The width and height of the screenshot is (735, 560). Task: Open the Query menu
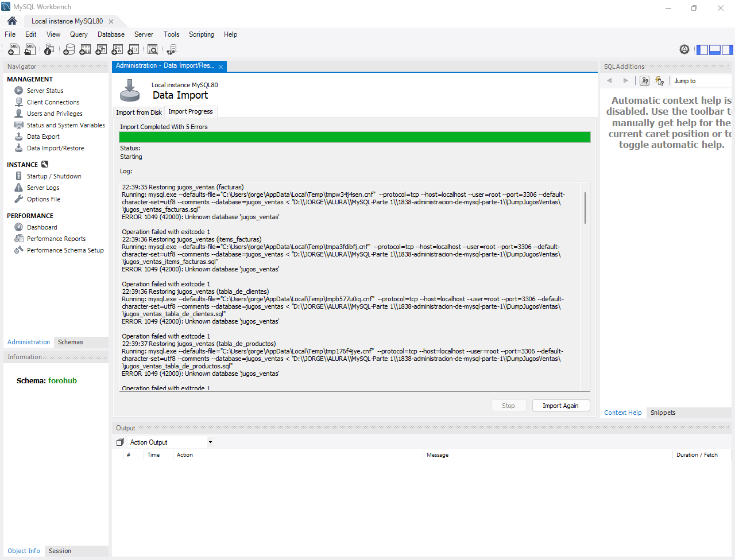tap(79, 34)
